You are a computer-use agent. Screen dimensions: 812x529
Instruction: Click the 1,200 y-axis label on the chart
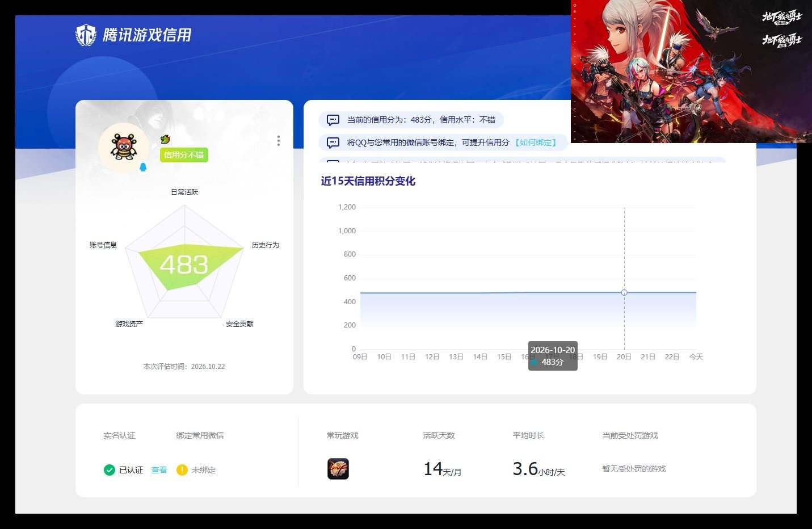pos(347,207)
